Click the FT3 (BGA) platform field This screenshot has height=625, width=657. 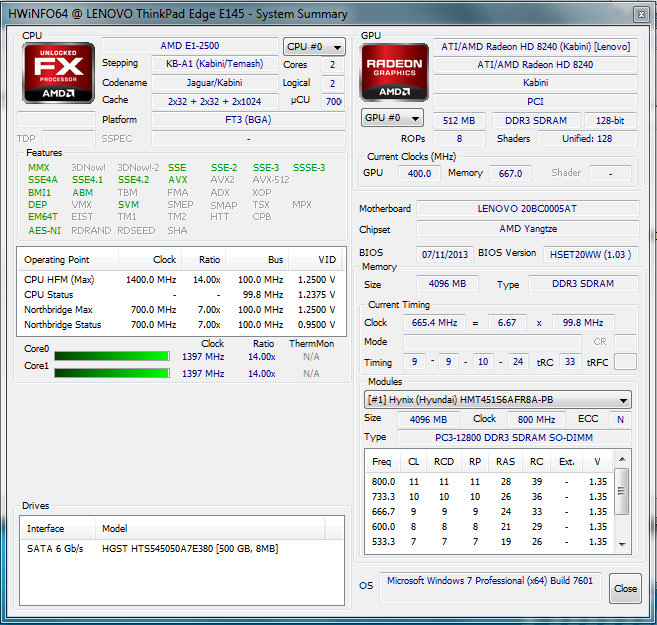[248, 120]
